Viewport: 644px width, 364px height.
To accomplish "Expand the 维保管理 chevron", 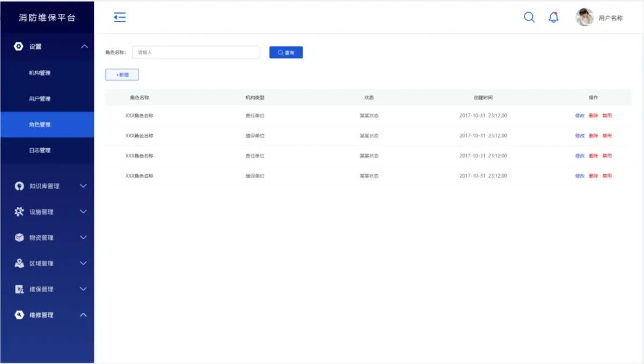I will [x=83, y=289].
